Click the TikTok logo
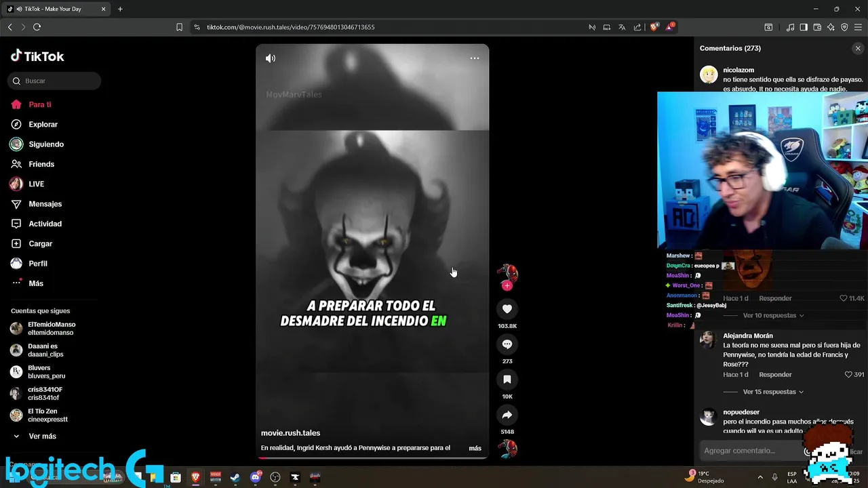This screenshot has height=488, width=868. pos(37,56)
